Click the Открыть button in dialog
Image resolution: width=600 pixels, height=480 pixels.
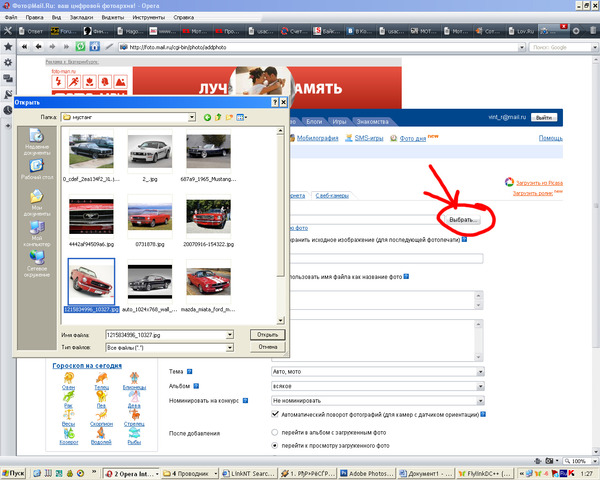[267, 335]
